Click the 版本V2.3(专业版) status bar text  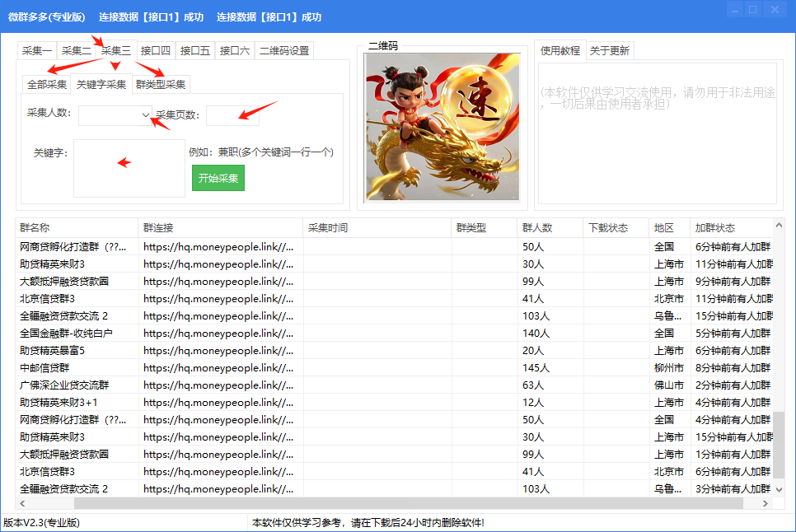coord(42,523)
